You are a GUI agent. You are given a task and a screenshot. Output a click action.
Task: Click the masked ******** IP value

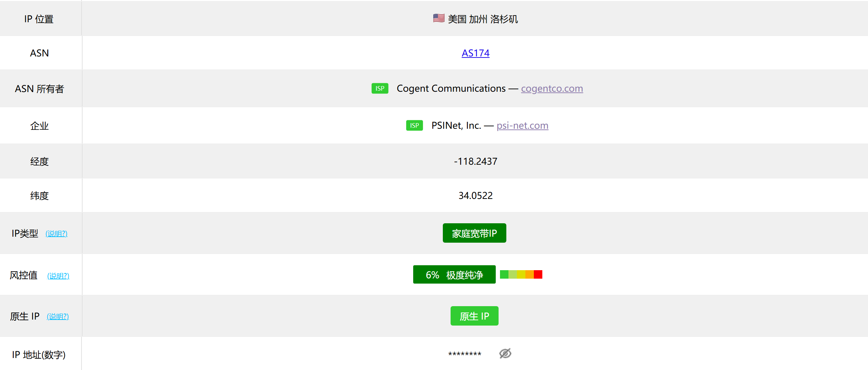(x=465, y=354)
